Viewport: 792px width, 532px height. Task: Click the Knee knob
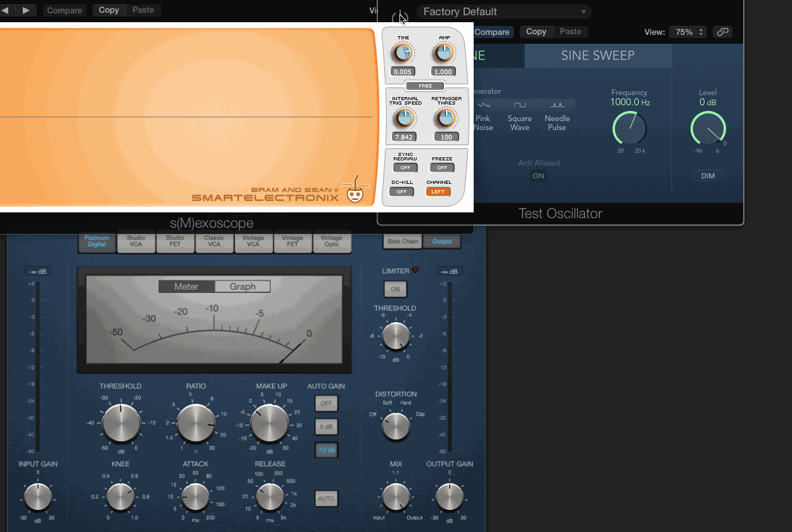120,497
